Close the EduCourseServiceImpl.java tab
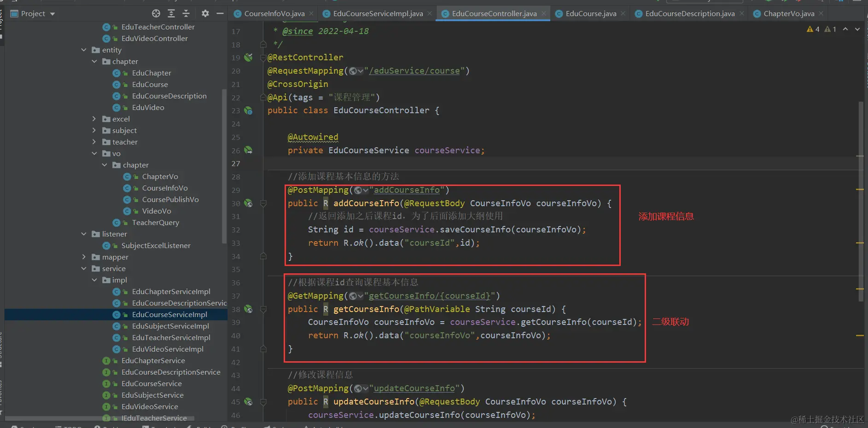The width and height of the screenshot is (868, 428). click(x=430, y=13)
